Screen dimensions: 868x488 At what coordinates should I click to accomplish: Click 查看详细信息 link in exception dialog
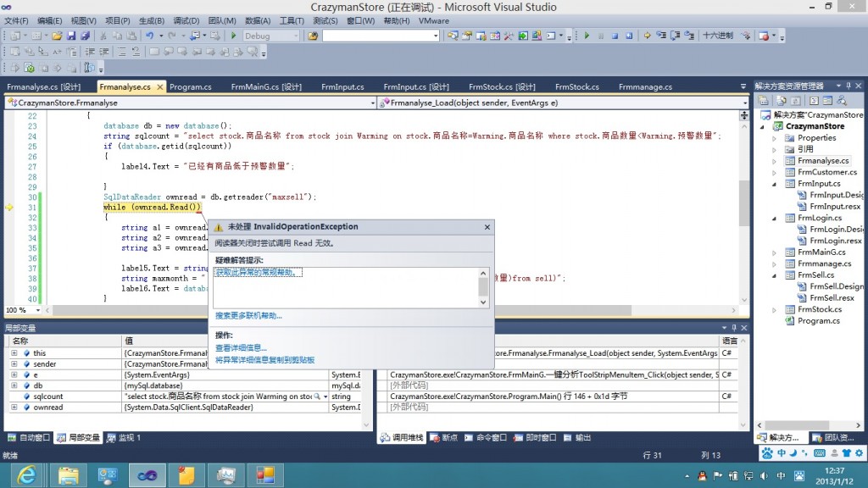(x=241, y=348)
